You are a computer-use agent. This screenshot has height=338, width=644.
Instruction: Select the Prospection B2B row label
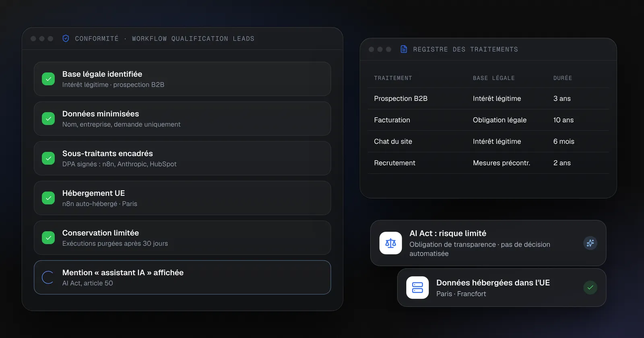pos(400,99)
